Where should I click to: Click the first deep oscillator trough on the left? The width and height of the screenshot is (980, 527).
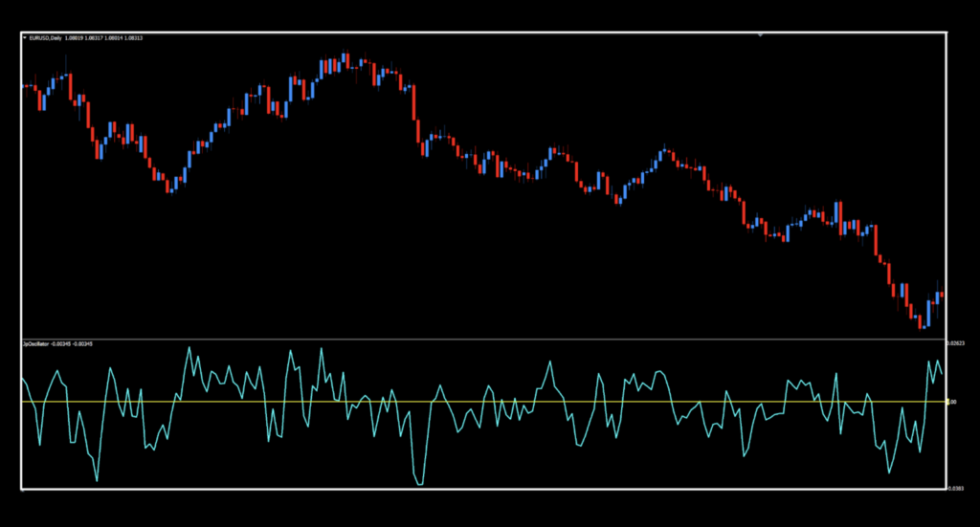pos(97,478)
